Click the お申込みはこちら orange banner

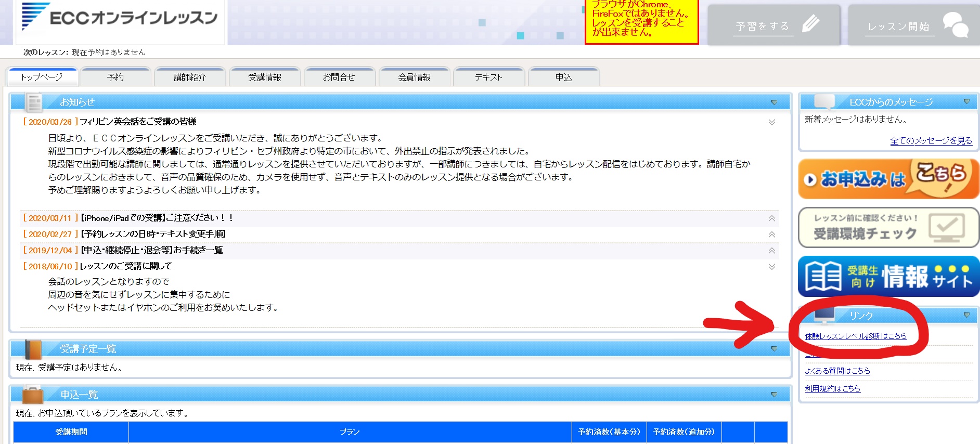click(x=888, y=179)
